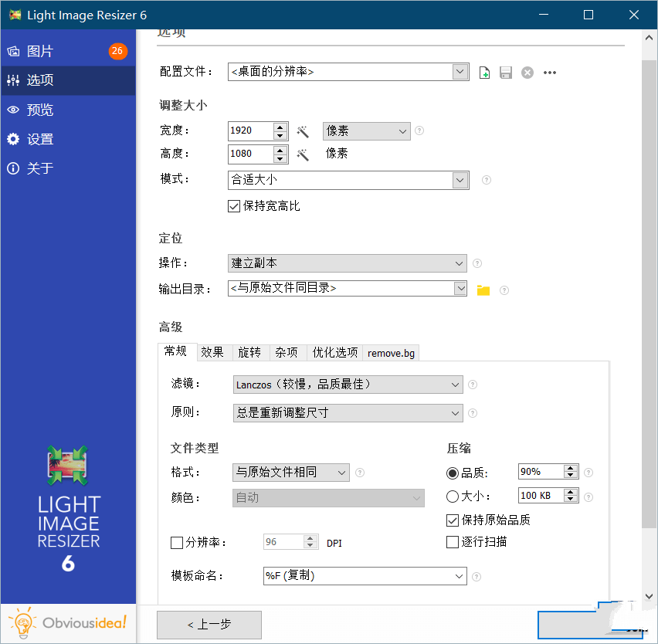The height and width of the screenshot is (644, 658).
Task: Click the help icon next to 模式
Action: point(487,180)
